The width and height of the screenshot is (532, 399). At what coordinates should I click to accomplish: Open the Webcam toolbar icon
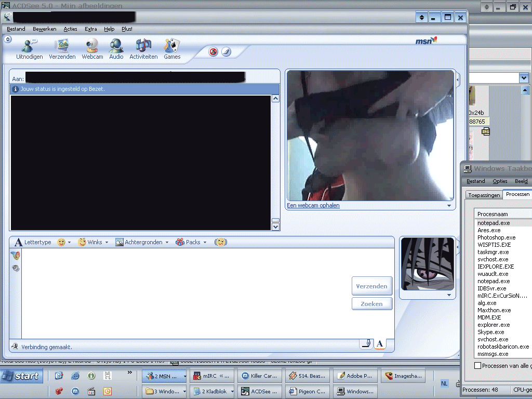(x=92, y=47)
